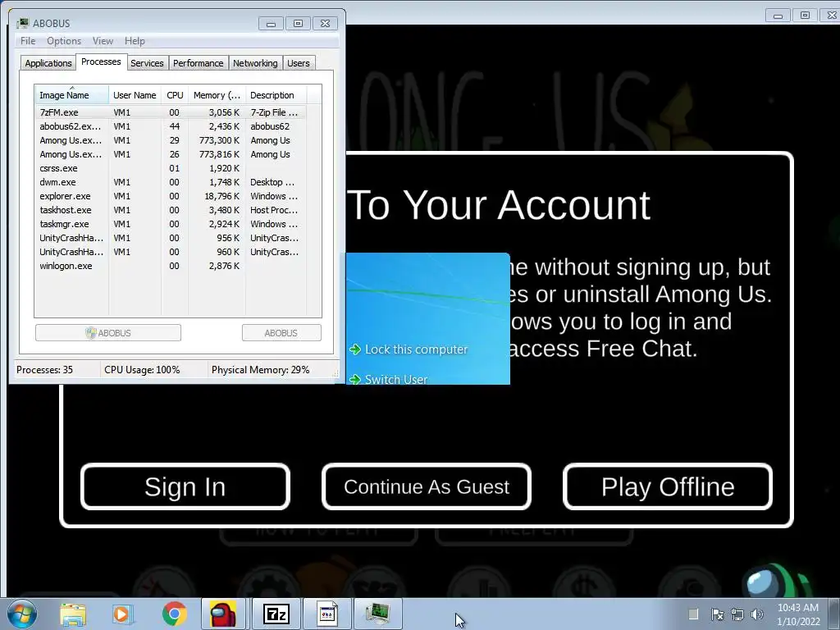Switch to Task Manager taskbar icon

pyautogui.click(x=377, y=614)
